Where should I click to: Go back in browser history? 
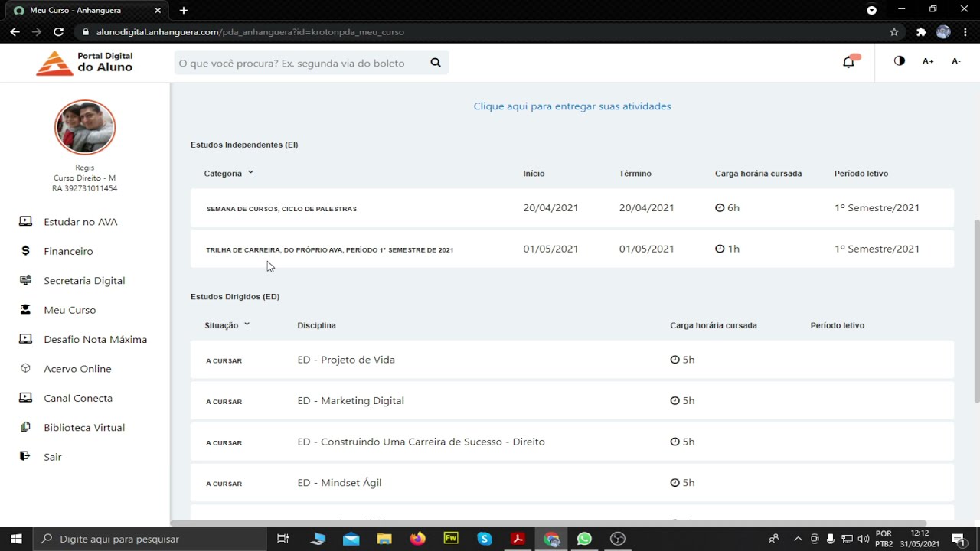click(x=15, y=32)
